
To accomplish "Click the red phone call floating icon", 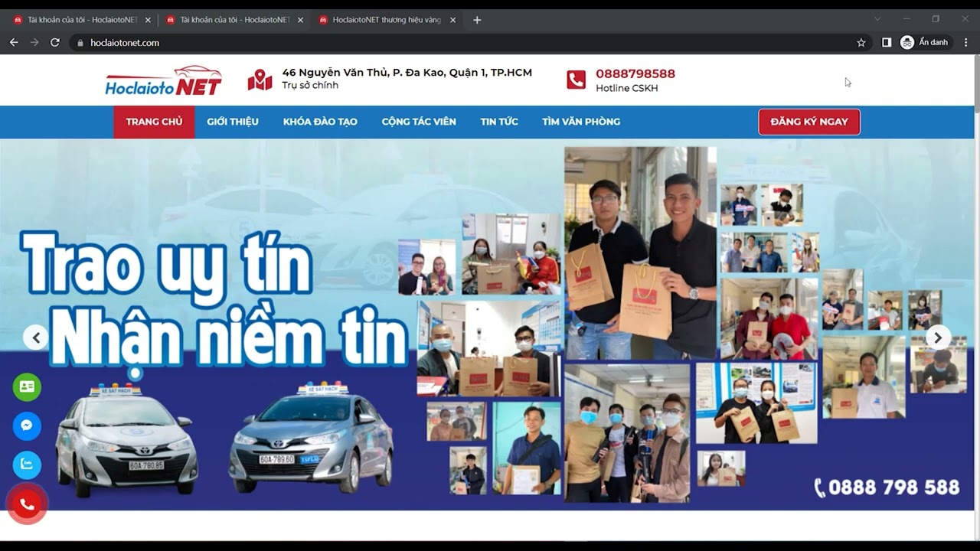I will click(x=27, y=504).
